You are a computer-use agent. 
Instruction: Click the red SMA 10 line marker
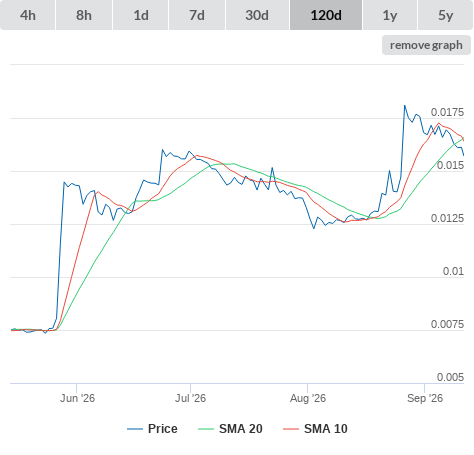(x=291, y=429)
